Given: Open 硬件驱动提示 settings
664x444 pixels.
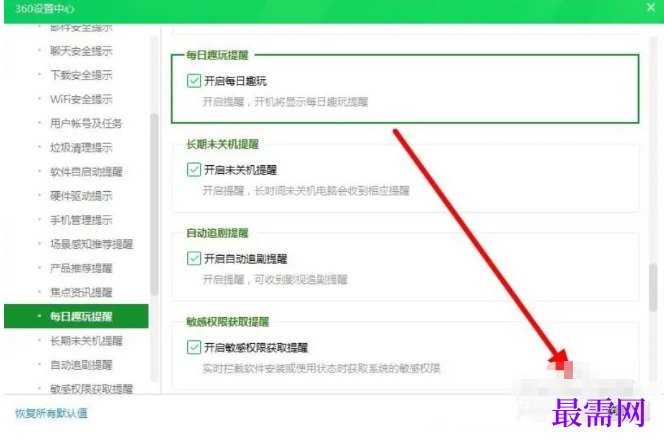Looking at the screenshot, I should 81,196.
